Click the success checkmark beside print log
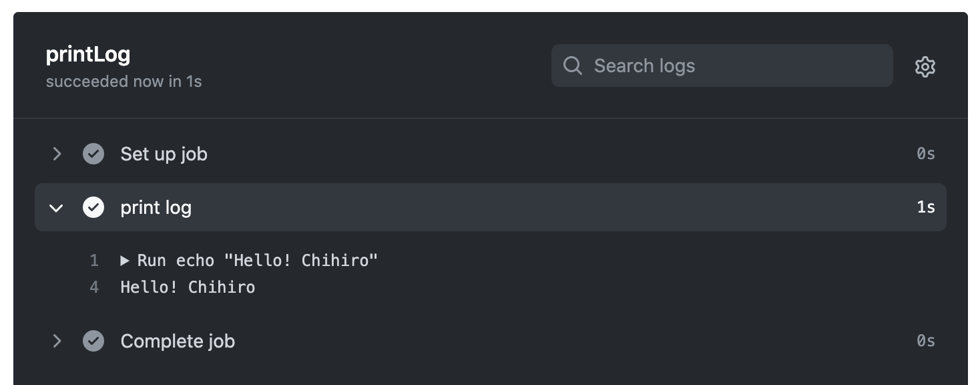980x385 pixels. tap(93, 207)
